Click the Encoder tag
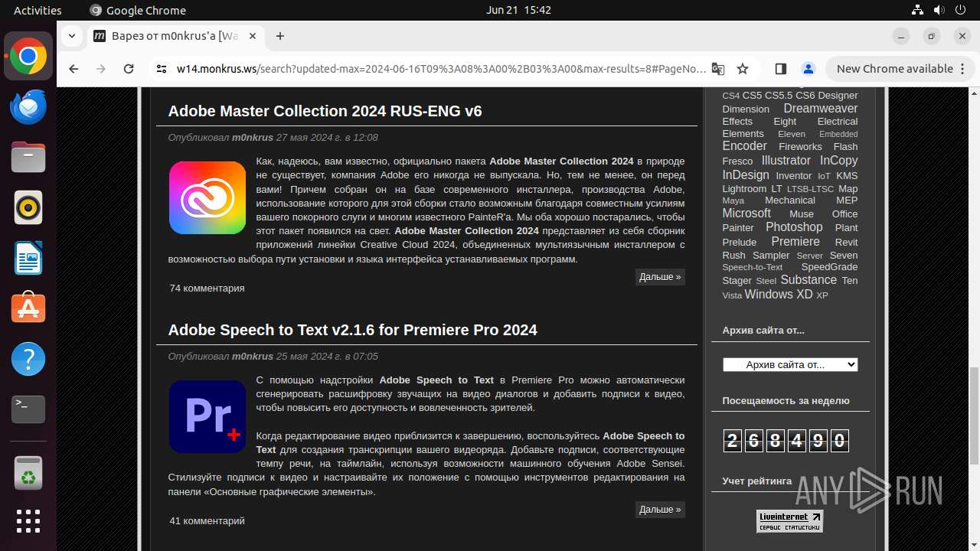The width and height of the screenshot is (980, 551). pyautogui.click(x=744, y=146)
